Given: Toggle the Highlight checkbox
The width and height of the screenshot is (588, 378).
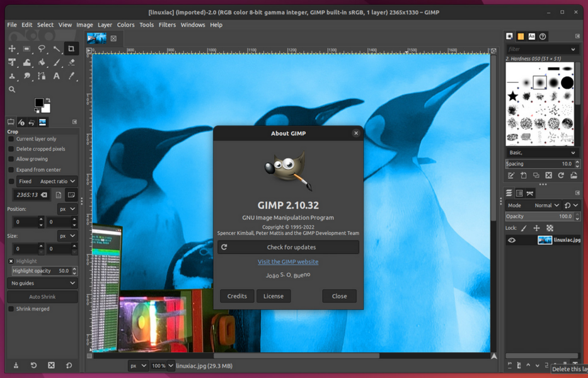Looking at the screenshot, I should coord(11,261).
